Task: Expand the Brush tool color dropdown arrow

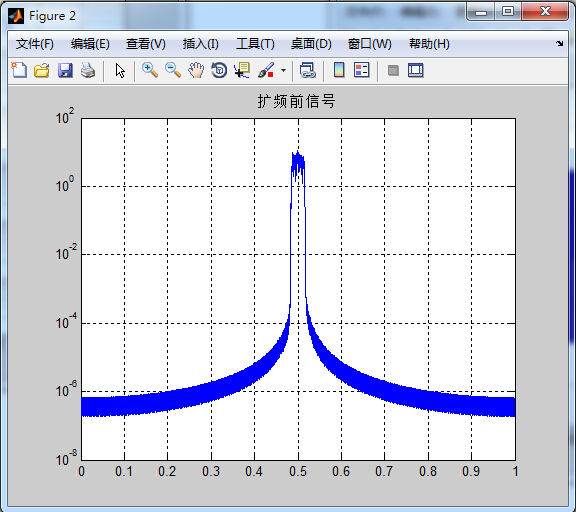Action: 283,70
